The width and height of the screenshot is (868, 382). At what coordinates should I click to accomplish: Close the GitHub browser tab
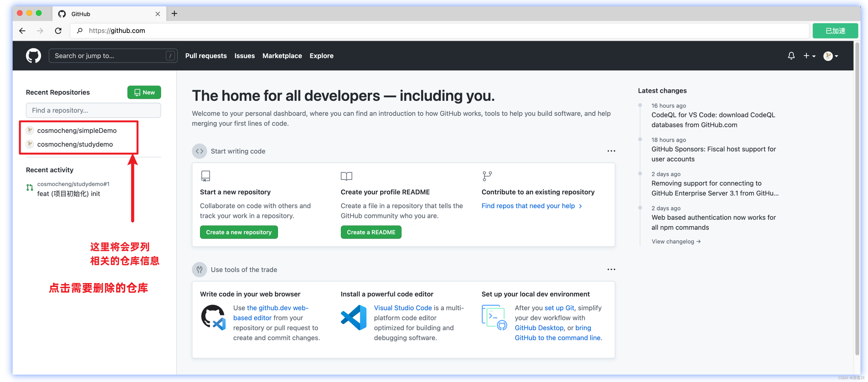coord(157,14)
